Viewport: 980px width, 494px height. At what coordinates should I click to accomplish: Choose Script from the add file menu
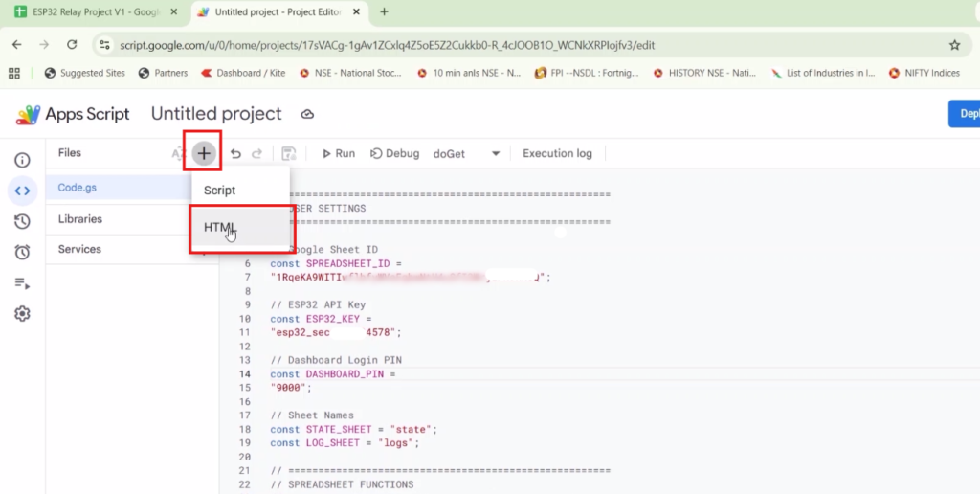240,191
